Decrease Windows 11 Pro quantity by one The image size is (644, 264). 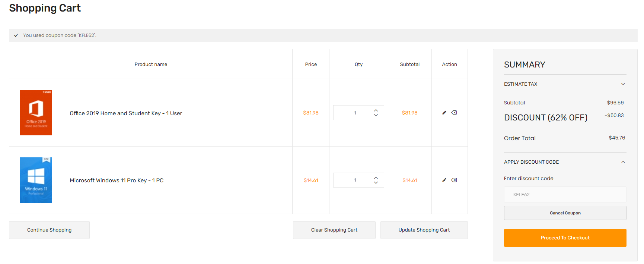(376, 183)
